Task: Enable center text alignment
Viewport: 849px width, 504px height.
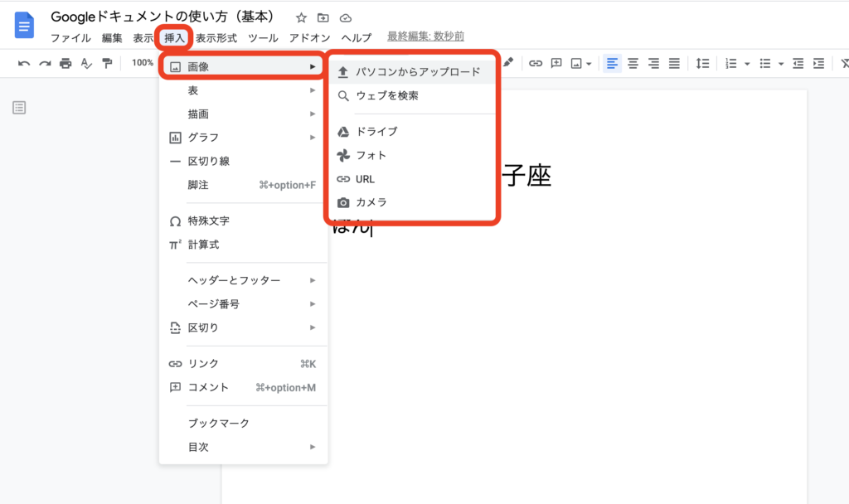Action: pos(633,63)
